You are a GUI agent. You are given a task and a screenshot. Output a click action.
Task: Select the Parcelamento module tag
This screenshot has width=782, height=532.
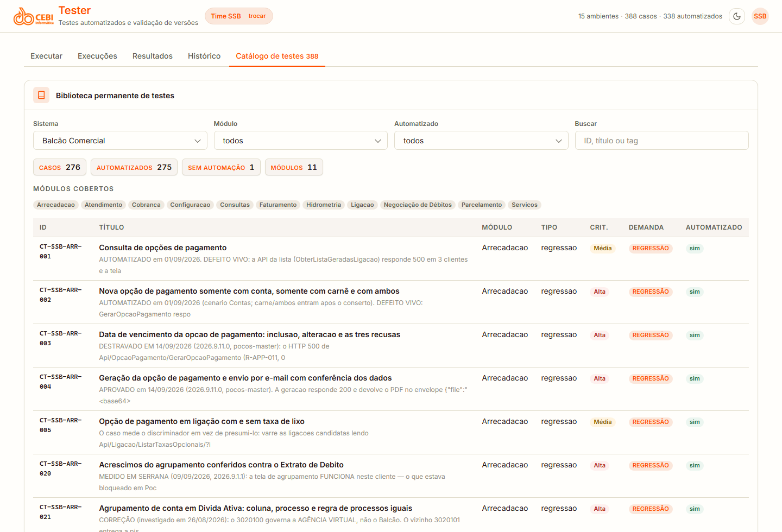[482, 205]
